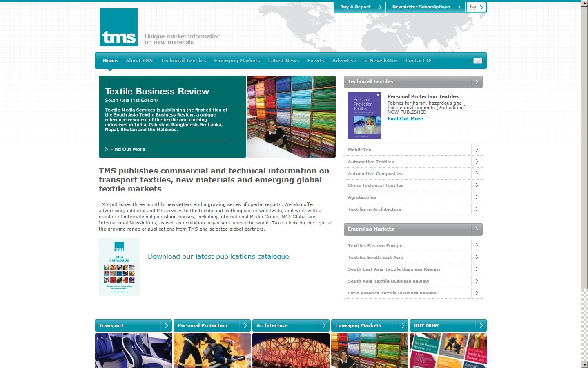The width and height of the screenshot is (588, 368).
Task: Click the Personal Protection Textiles book cover image
Action: 364,116
